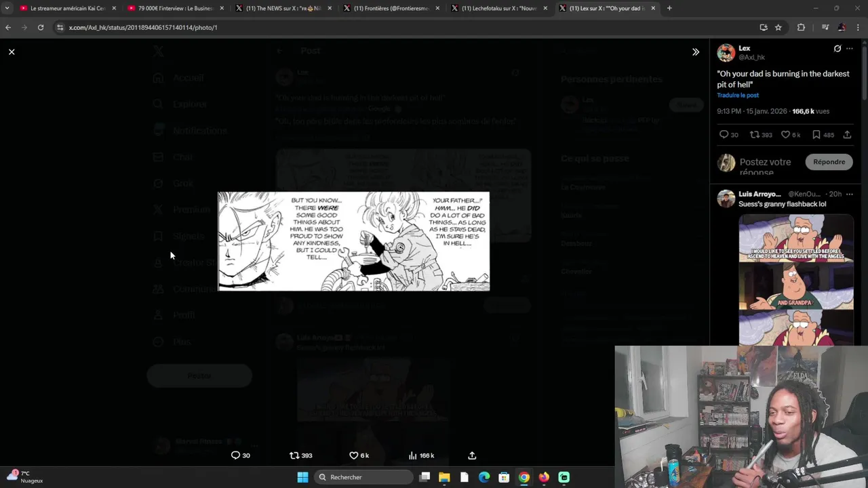Close the Lex sur X tab
868x488 pixels.
pos(653,8)
